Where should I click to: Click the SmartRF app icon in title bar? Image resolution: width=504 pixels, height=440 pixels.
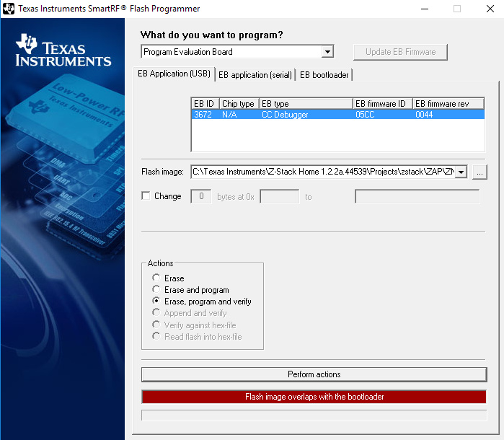pyautogui.click(x=9, y=9)
